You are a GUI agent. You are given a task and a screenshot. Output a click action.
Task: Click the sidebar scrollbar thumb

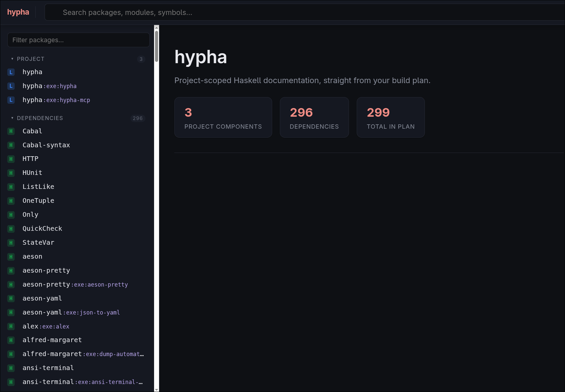156,46
